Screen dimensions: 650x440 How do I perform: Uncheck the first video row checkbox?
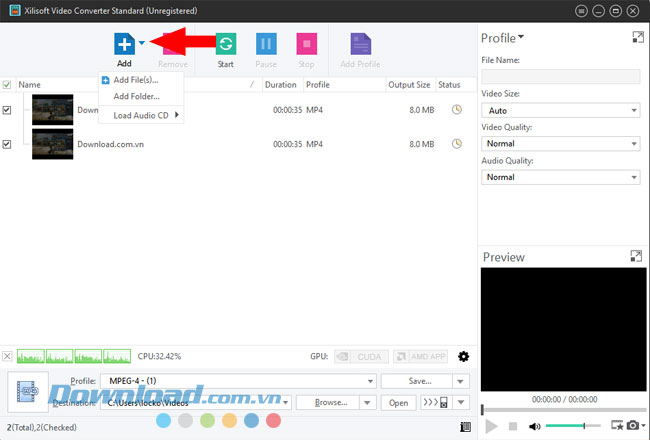point(7,110)
